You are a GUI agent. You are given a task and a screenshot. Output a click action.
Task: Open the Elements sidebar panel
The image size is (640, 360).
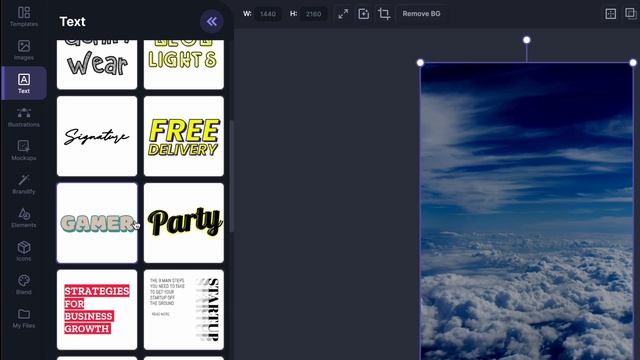(24, 217)
